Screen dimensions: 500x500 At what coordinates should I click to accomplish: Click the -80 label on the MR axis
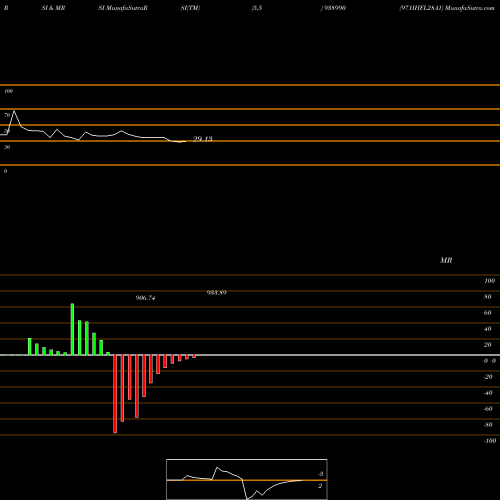(488, 425)
